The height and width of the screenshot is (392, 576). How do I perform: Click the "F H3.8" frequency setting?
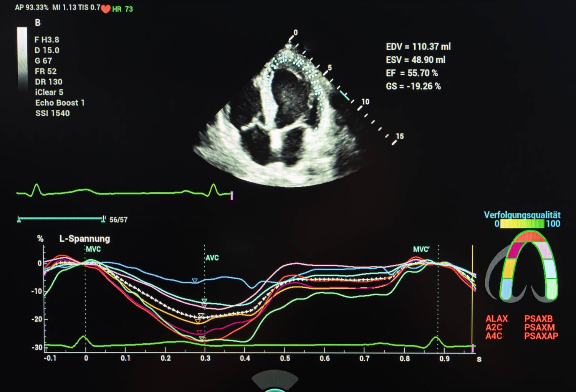point(47,40)
